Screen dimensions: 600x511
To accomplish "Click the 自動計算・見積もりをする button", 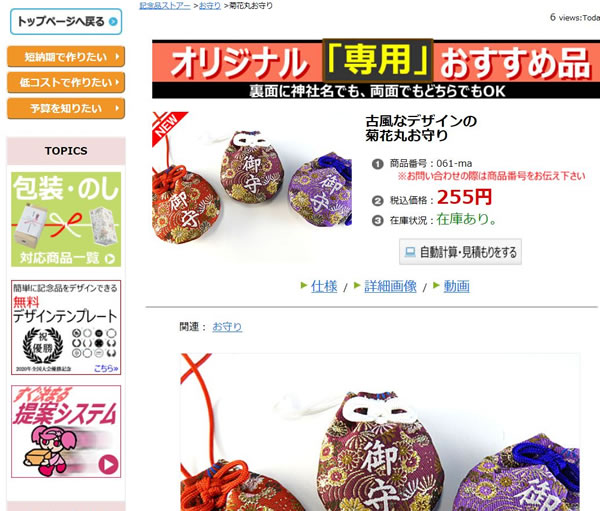I will [460, 252].
